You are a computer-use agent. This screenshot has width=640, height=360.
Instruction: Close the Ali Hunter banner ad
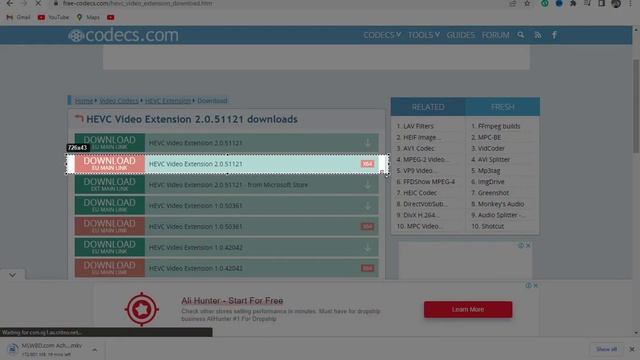[x=536, y=286]
